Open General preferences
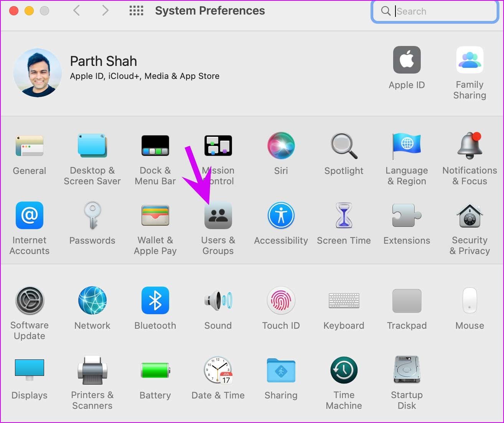The image size is (504, 423). [x=30, y=146]
